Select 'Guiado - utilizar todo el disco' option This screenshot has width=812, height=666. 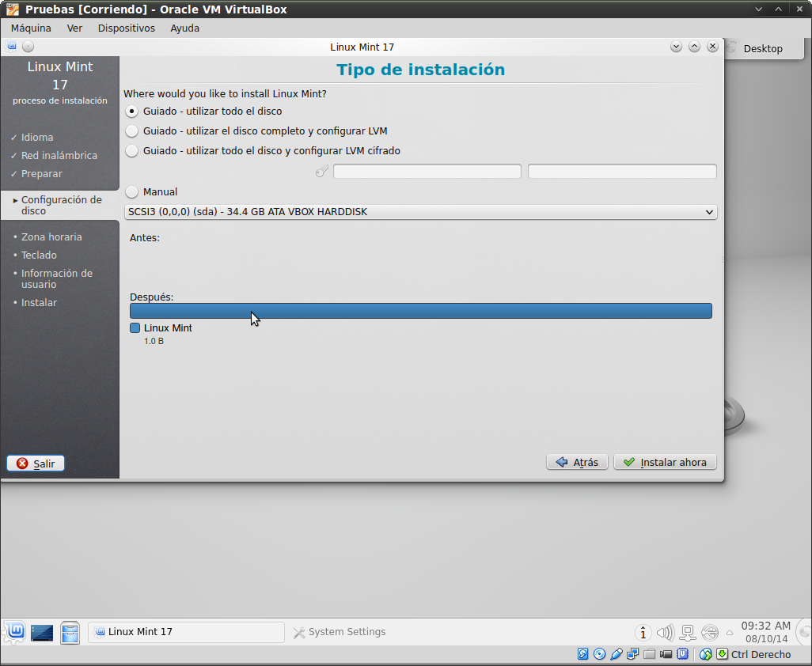(x=132, y=112)
